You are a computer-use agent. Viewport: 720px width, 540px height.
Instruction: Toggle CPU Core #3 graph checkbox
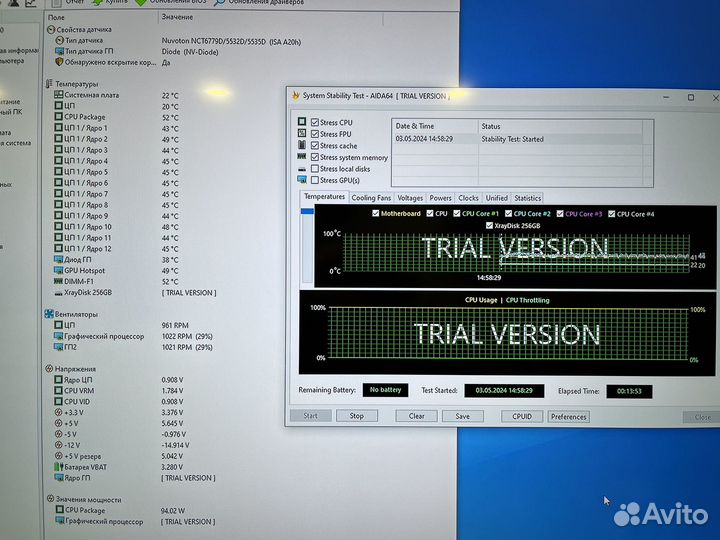[x=560, y=214]
